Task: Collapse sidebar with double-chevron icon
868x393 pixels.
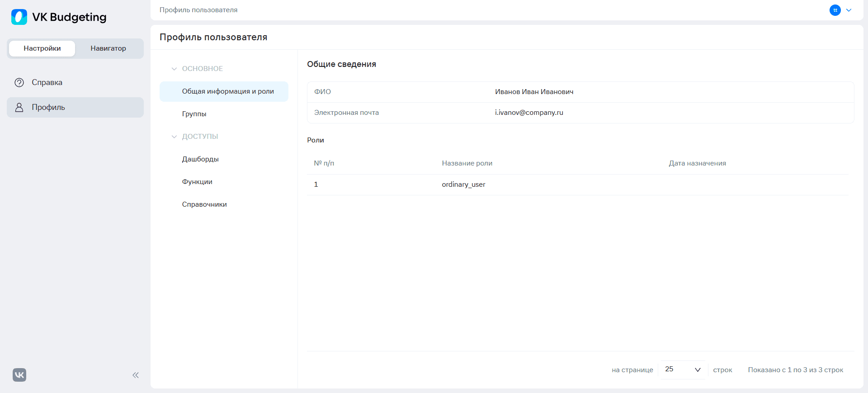Action: pos(136,375)
